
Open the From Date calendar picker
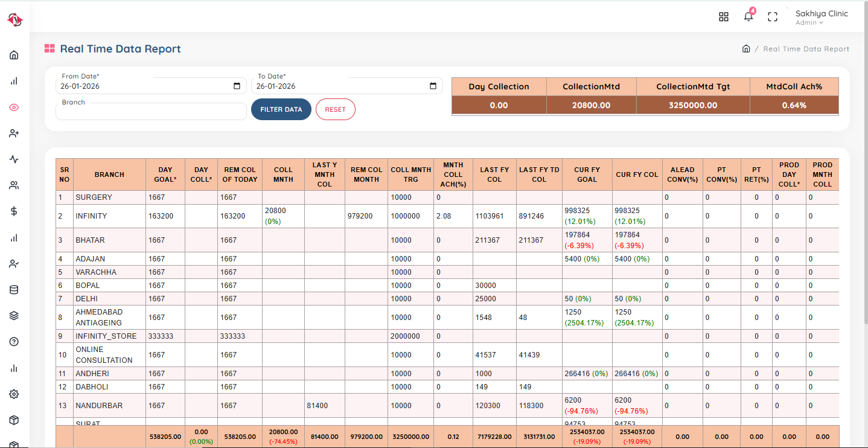(x=237, y=86)
